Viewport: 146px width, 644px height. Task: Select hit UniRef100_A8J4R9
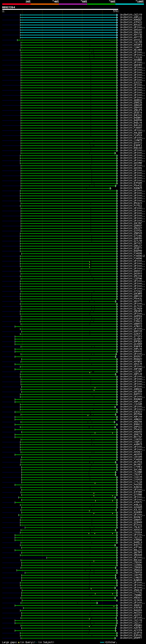click(131, 50)
